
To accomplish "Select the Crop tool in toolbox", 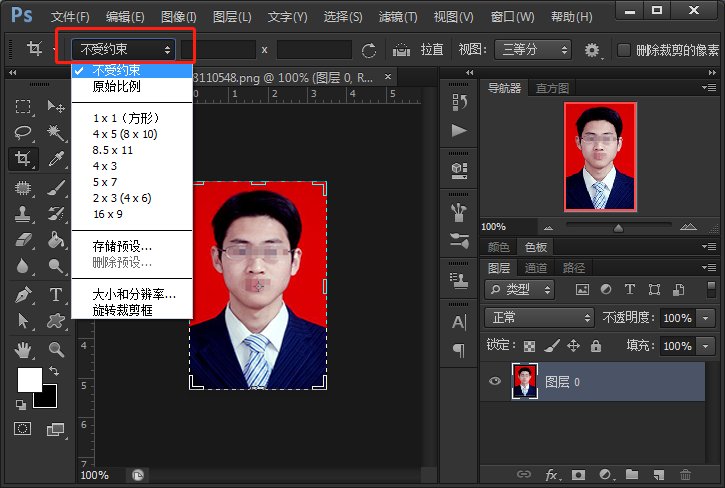I will [23, 159].
